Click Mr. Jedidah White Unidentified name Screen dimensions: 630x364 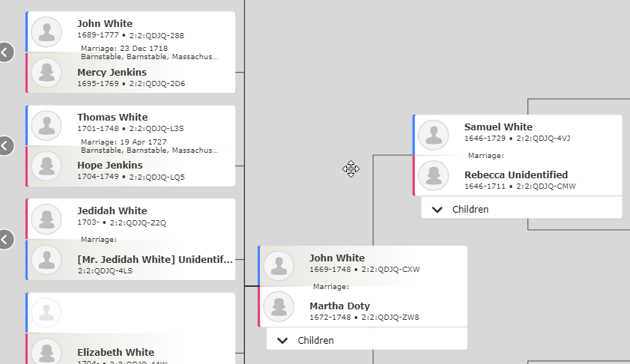[154, 260]
